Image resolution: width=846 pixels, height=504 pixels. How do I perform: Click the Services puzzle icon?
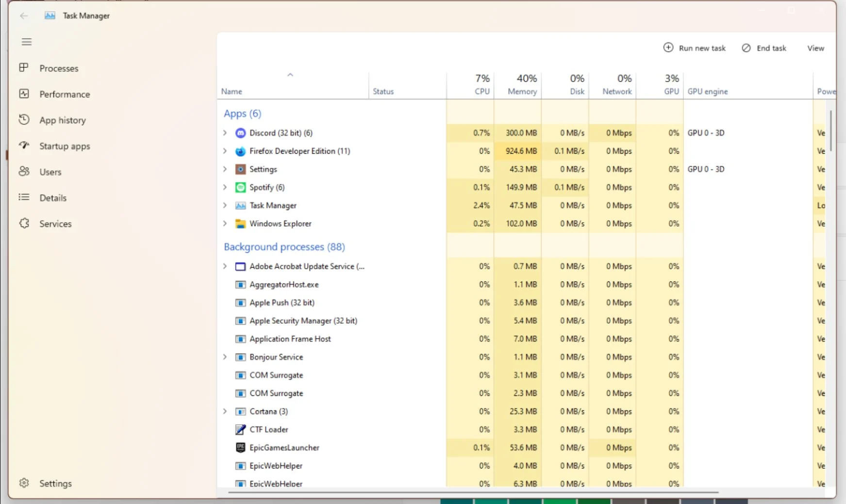coord(24,223)
